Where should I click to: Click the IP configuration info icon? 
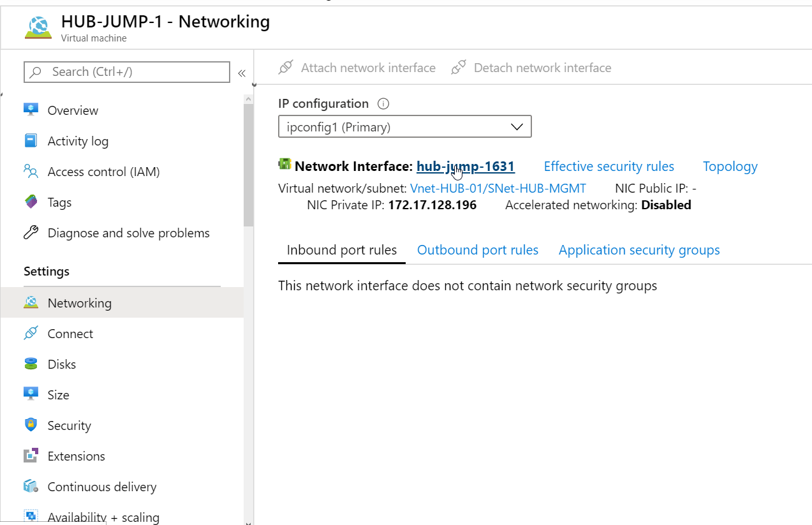(383, 103)
